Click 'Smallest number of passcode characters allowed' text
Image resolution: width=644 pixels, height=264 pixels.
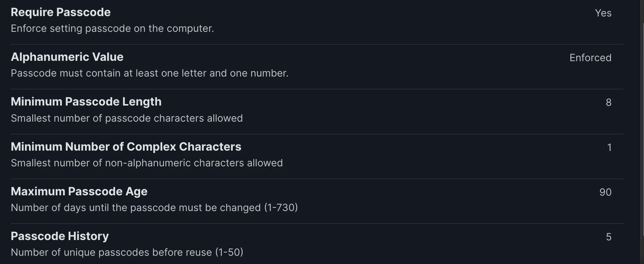click(x=127, y=118)
